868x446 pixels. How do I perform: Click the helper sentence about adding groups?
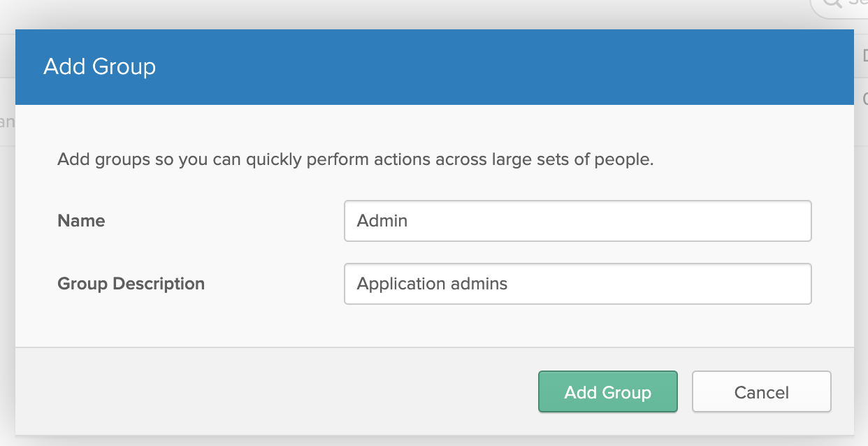point(355,159)
